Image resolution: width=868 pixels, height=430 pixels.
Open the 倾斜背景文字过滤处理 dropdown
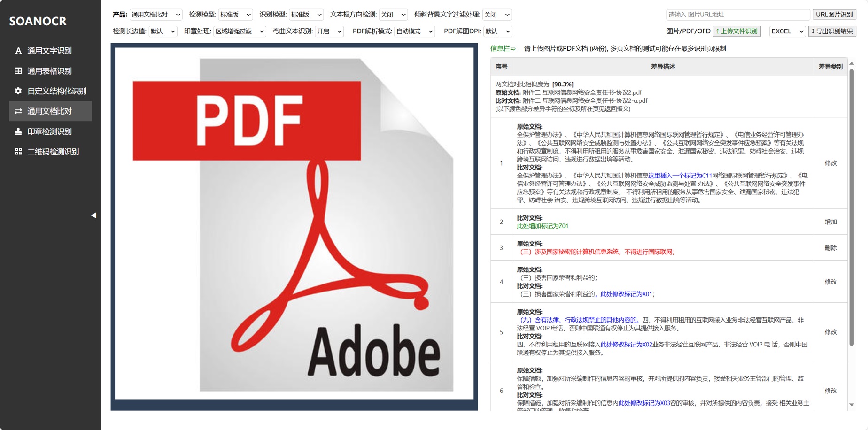click(x=497, y=15)
